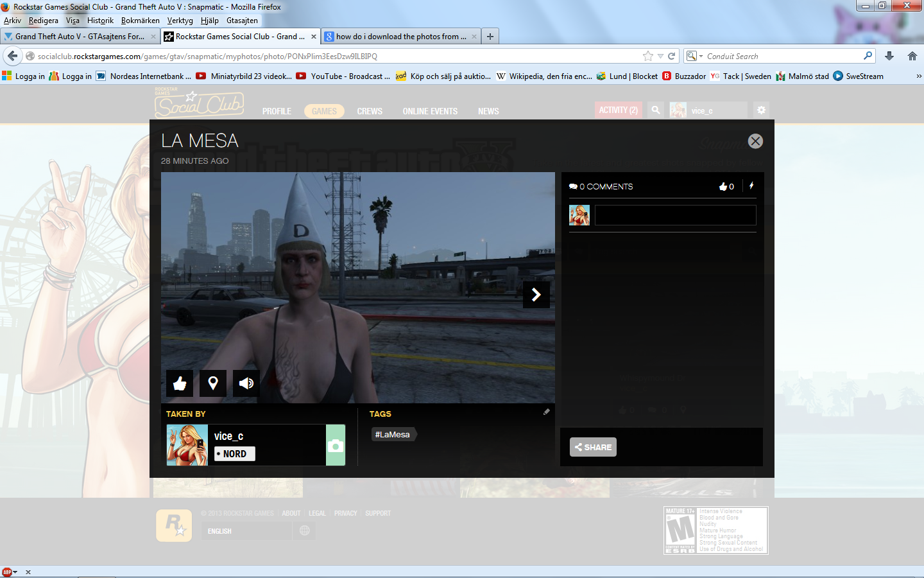The height and width of the screenshot is (578, 924).
Task: Click into the comment input field
Action: pyautogui.click(x=676, y=215)
